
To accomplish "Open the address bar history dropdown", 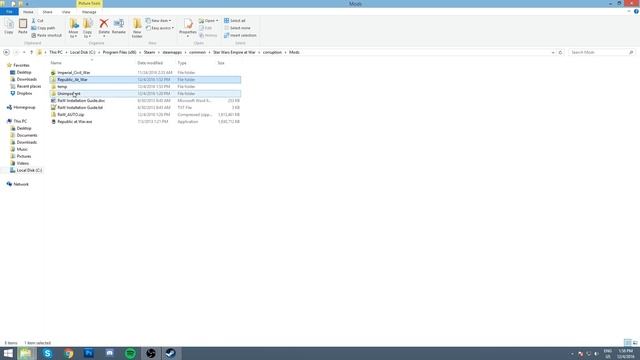I will 553,52.
